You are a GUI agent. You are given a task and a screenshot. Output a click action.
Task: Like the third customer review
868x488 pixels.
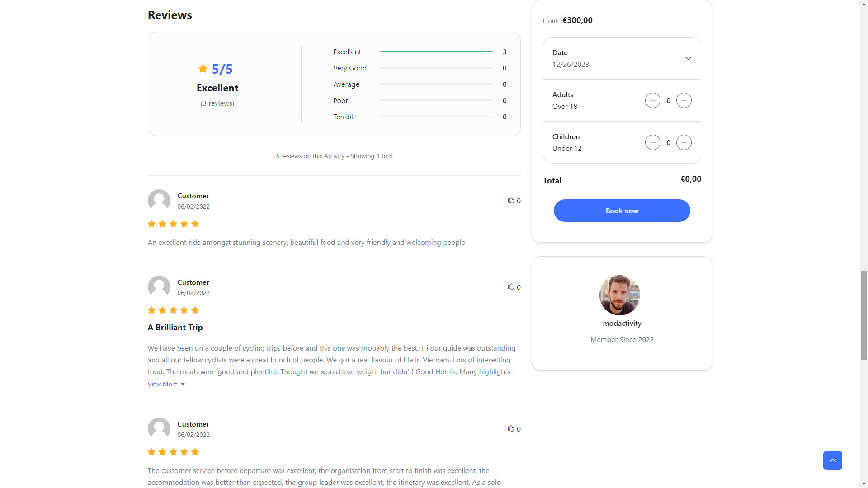coord(511,428)
